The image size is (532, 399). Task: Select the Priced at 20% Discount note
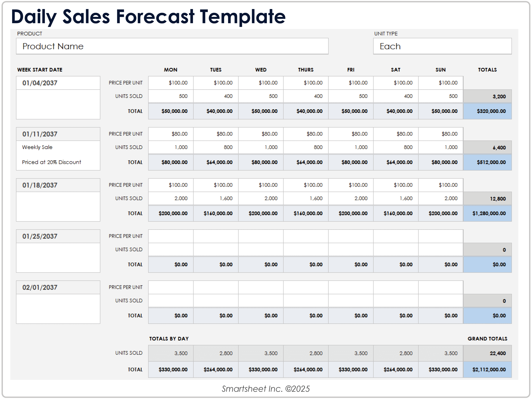51,162
